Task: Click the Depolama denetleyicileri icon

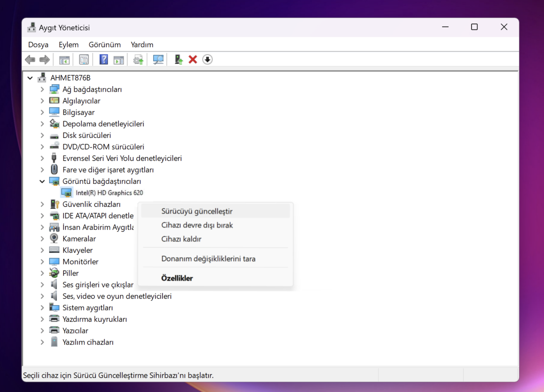Action: (x=54, y=123)
